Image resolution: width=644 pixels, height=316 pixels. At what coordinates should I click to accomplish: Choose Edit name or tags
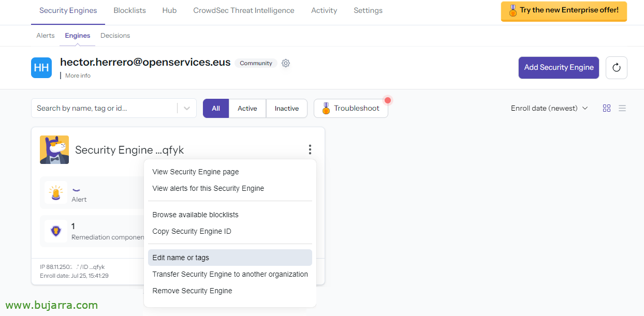point(230,258)
